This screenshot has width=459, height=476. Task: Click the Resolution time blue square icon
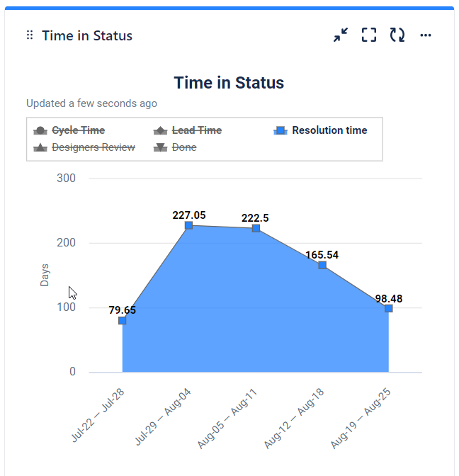pos(280,130)
